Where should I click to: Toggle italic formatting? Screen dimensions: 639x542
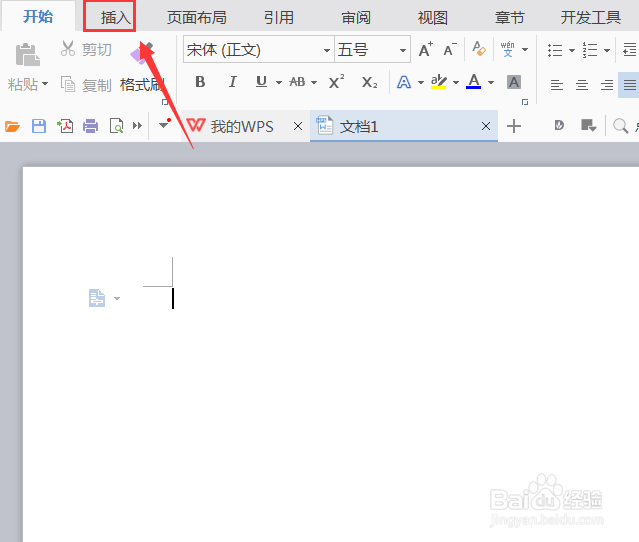232,82
